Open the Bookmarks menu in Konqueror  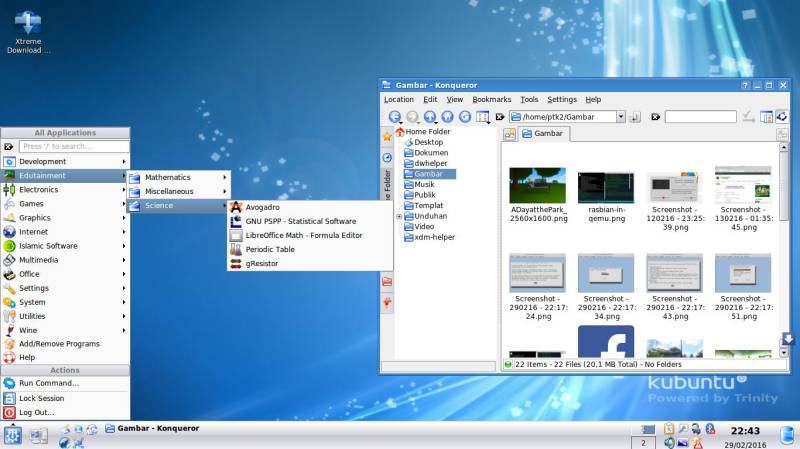491,100
